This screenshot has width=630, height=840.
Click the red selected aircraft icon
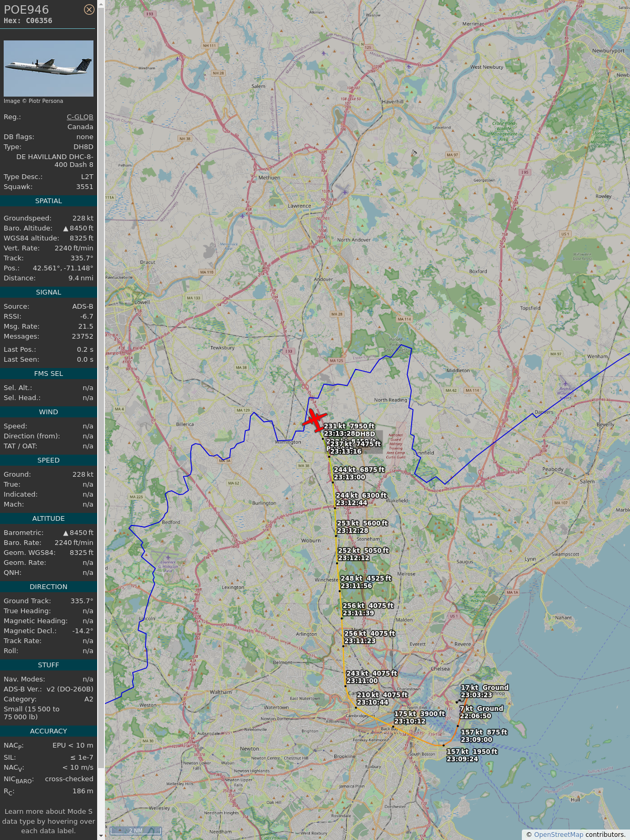314,420
